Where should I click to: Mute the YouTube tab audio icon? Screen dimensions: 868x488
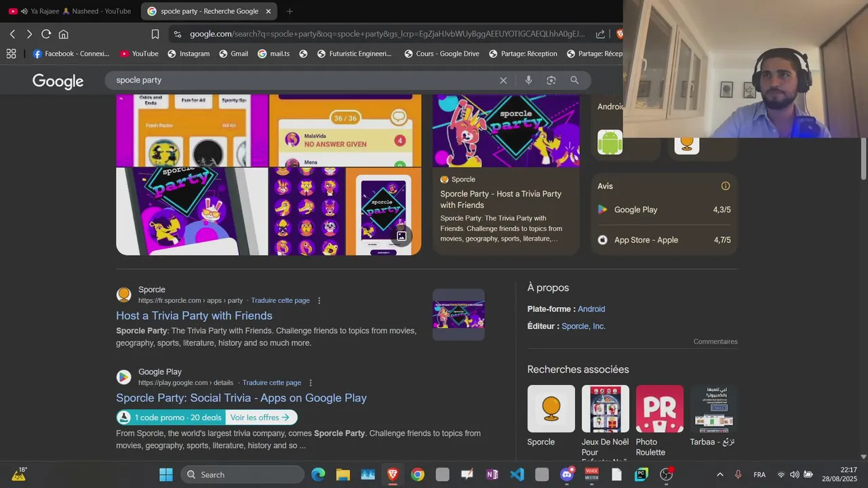[x=24, y=11]
